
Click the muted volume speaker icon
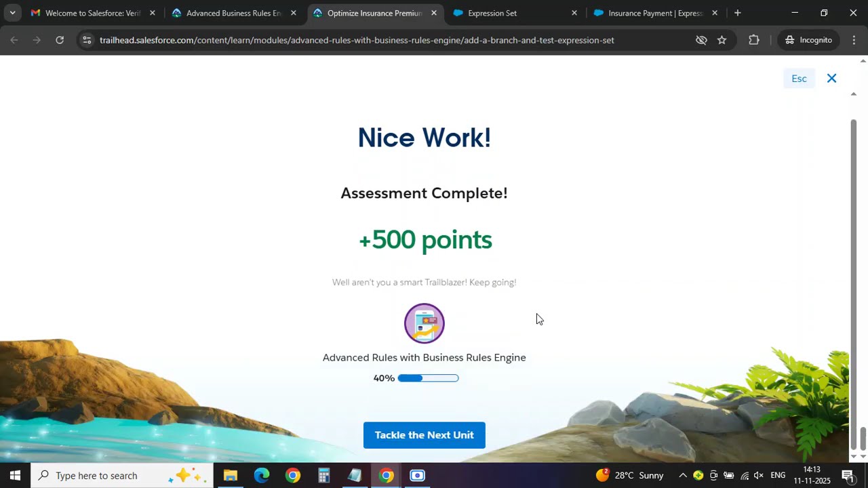pos(759,475)
